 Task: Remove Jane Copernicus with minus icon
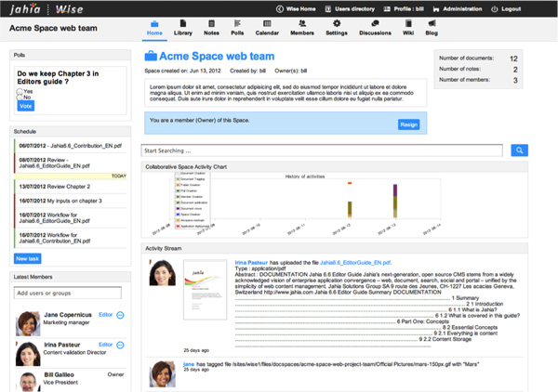(x=121, y=317)
